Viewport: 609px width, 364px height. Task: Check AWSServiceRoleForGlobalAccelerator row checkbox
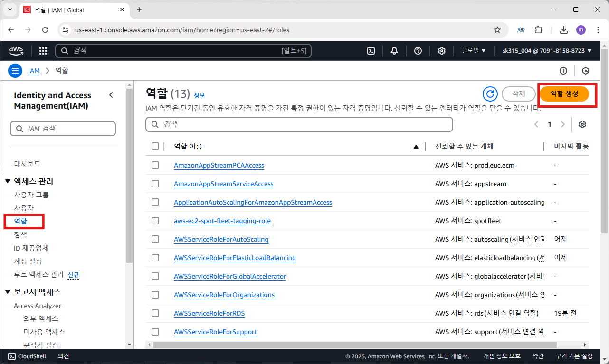click(155, 276)
